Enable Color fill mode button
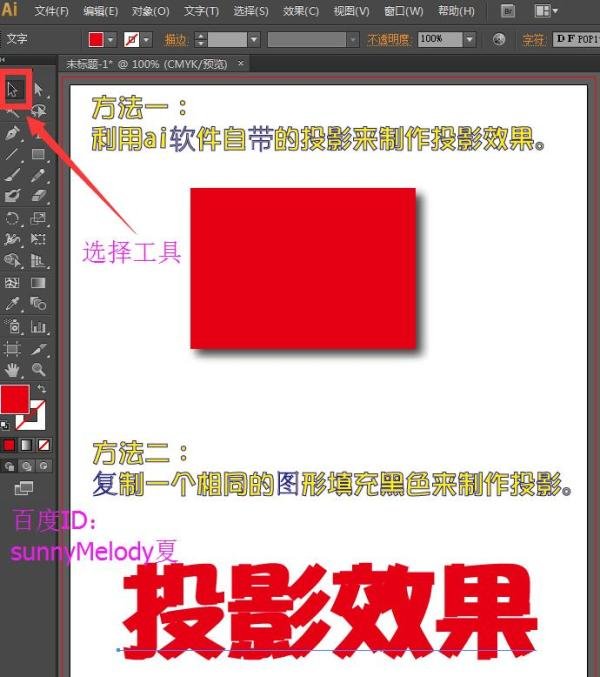This screenshot has height=677, width=600. (x=9, y=445)
